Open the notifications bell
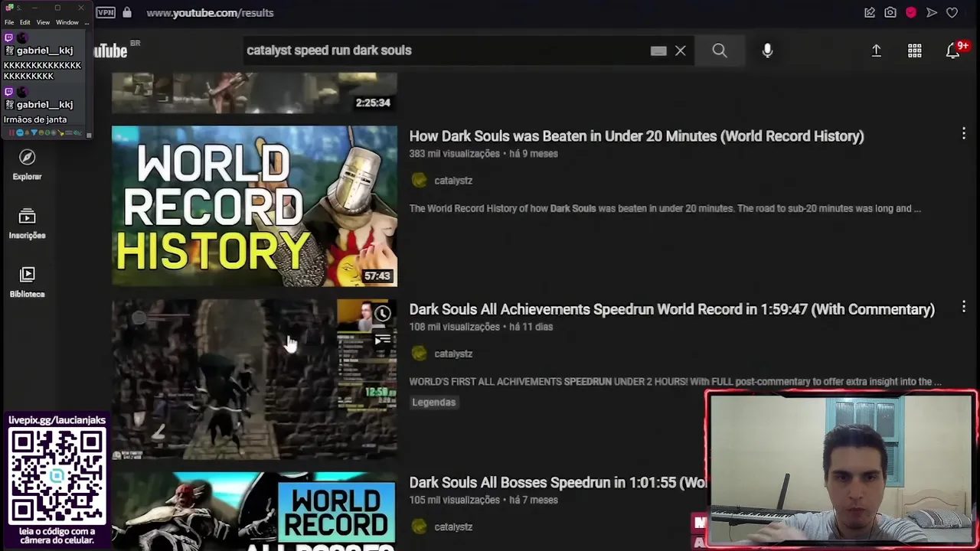 coord(954,51)
